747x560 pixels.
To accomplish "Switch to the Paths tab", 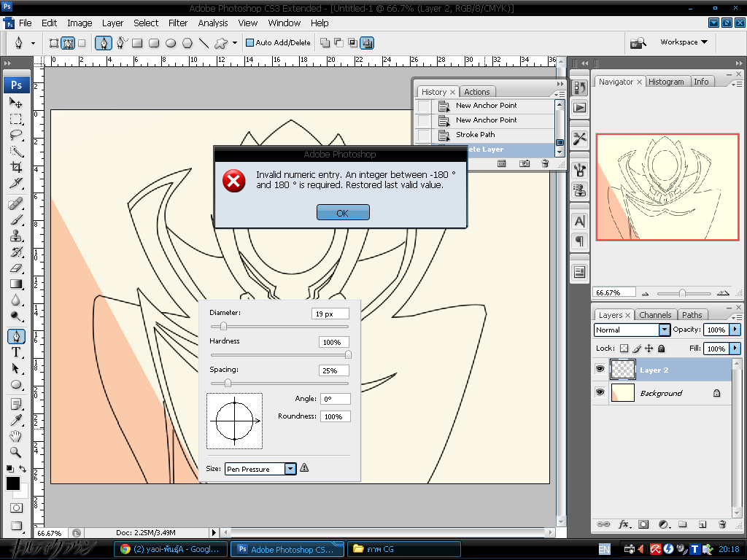I will [692, 315].
